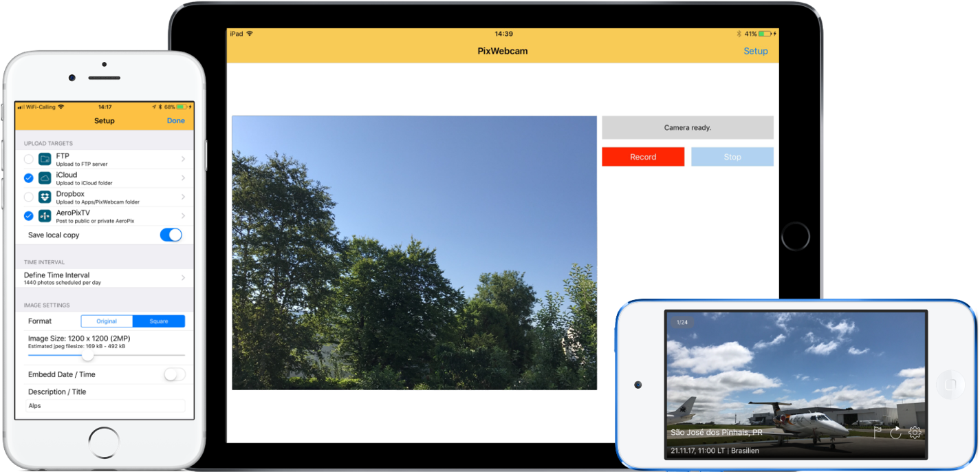The image size is (980, 472).
Task: Click the Image Size slider handle
Action: click(88, 355)
